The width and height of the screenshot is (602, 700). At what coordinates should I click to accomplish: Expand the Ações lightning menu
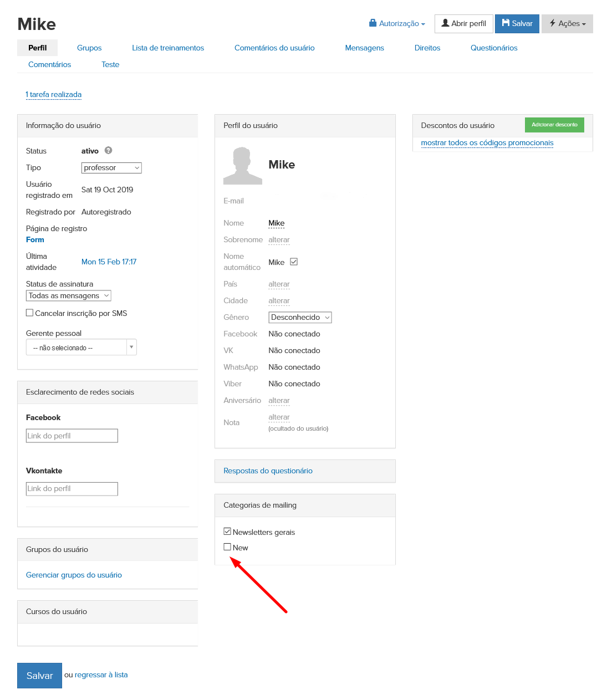tap(567, 24)
